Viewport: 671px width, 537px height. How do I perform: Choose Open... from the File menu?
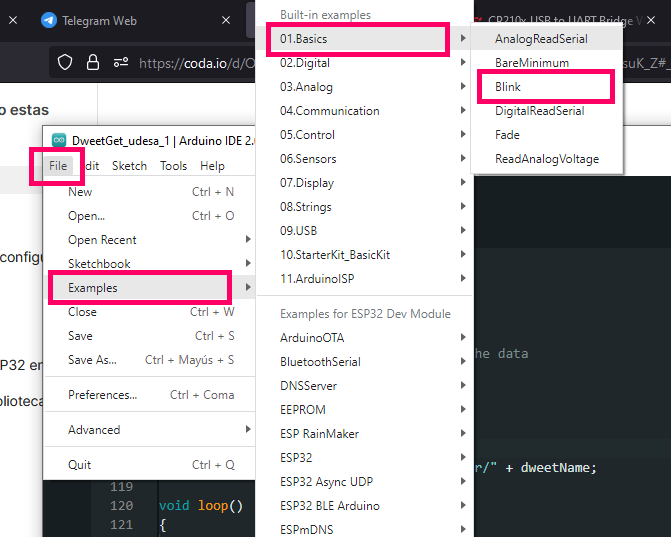tap(150, 216)
